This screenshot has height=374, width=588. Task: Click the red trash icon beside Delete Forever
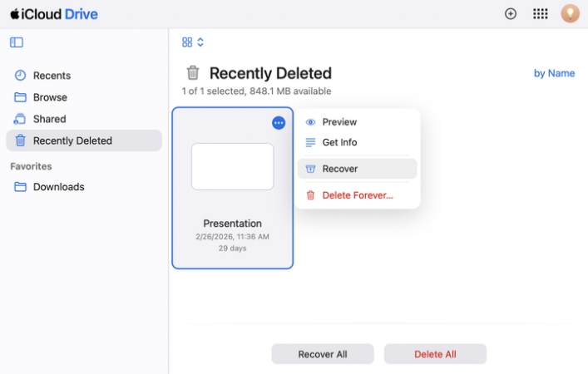(x=310, y=195)
